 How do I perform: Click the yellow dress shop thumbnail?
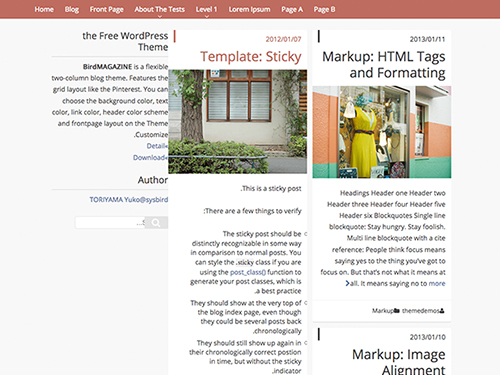(382, 132)
